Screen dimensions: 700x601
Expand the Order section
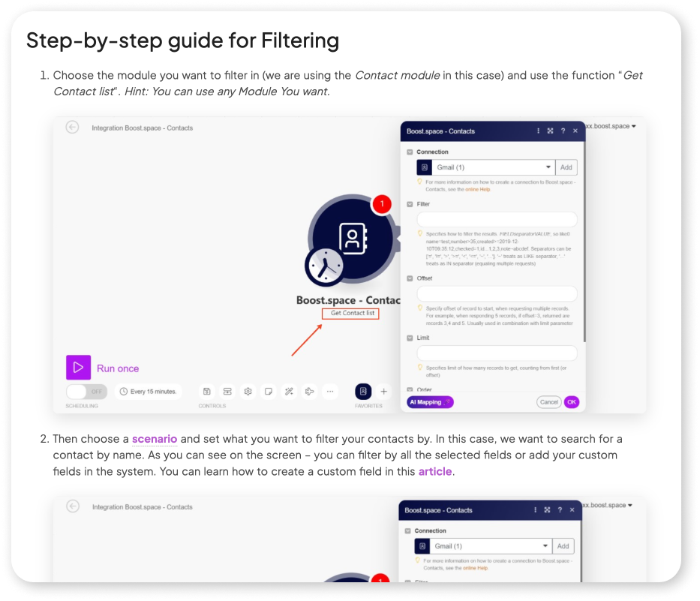coord(410,389)
